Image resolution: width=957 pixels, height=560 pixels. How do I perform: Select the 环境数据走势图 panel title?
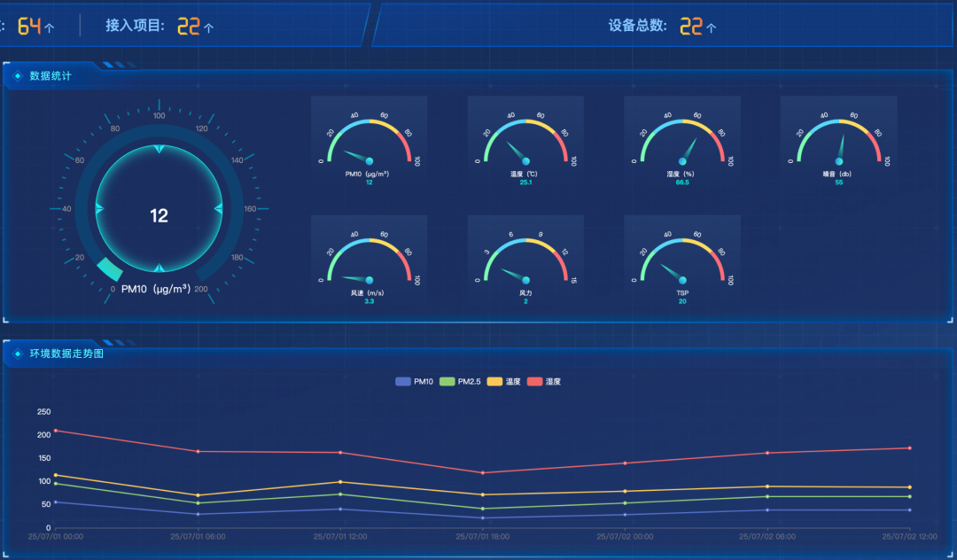coord(66,354)
